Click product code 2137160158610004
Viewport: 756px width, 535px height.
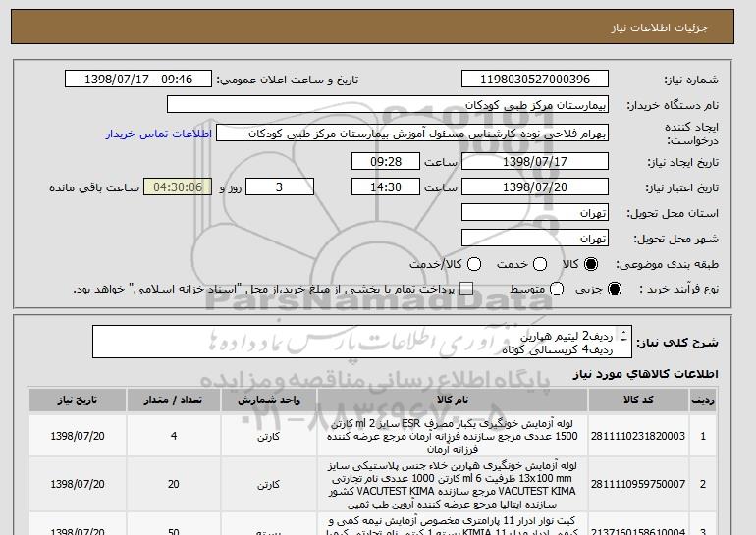[638, 532]
